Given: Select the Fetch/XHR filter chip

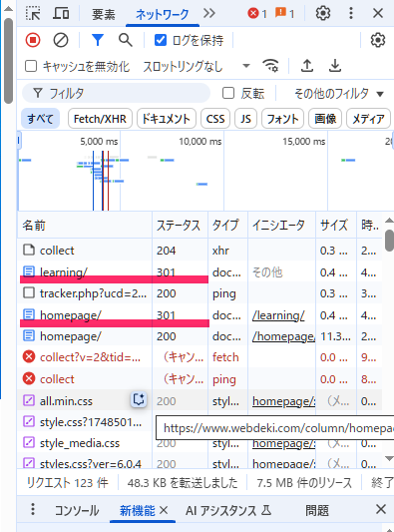Looking at the screenshot, I should 100,119.
